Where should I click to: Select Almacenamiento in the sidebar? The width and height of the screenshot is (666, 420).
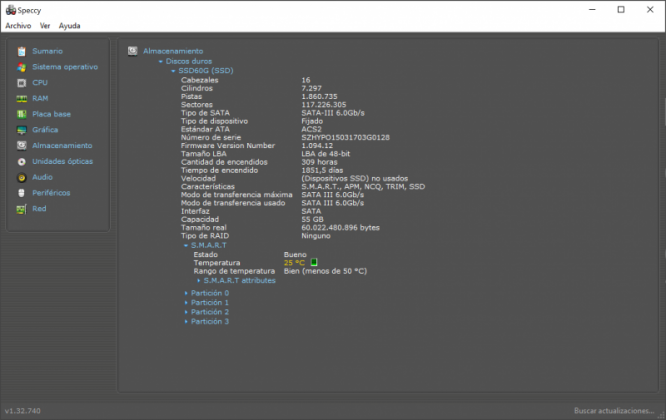click(x=62, y=145)
